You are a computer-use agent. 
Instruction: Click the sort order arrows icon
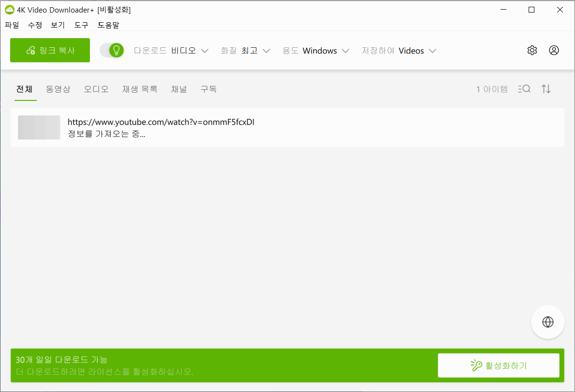tap(546, 89)
